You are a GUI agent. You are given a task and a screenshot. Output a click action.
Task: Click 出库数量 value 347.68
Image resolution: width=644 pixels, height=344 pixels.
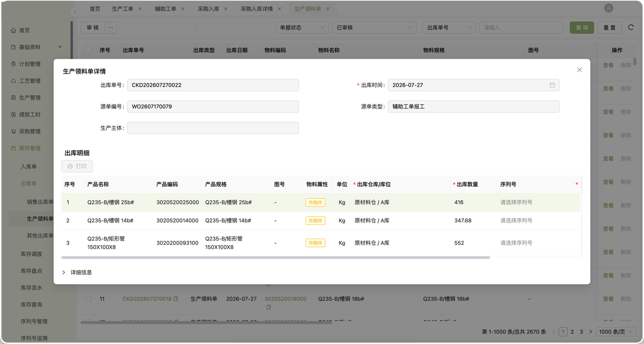click(x=463, y=221)
